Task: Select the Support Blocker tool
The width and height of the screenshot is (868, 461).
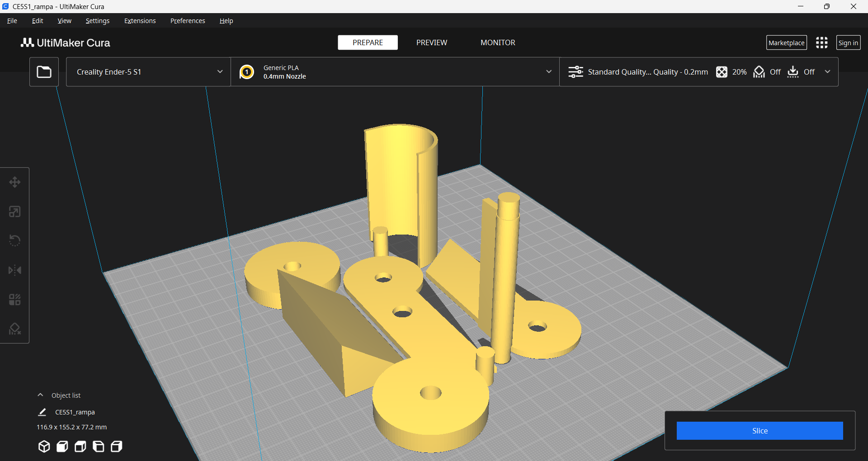Action: (15, 328)
